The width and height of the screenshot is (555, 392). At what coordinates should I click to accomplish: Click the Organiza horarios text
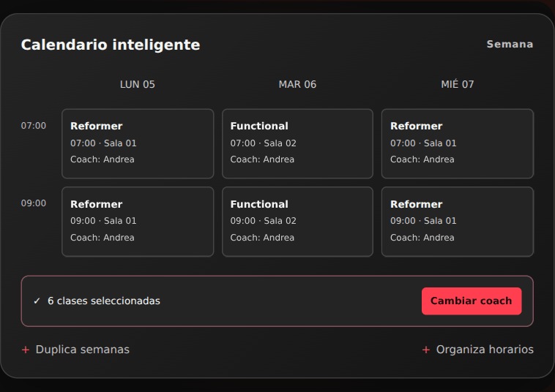(x=485, y=350)
